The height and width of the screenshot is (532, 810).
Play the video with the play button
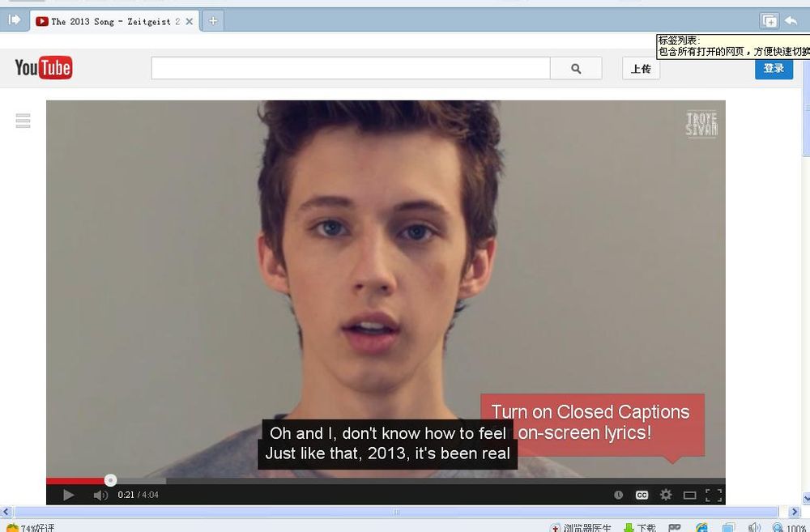pyautogui.click(x=68, y=495)
